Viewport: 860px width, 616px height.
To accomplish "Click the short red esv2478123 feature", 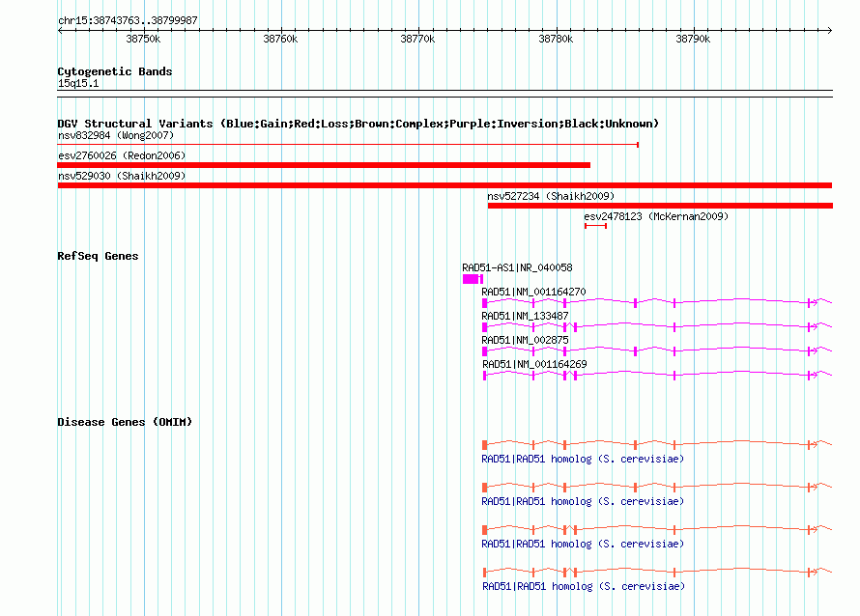I will pos(595,226).
